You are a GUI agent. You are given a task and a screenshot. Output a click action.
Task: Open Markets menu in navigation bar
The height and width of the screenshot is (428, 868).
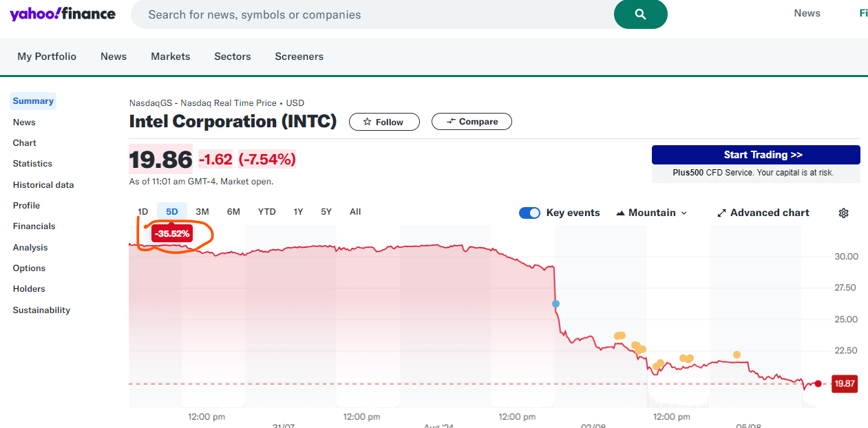click(171, 56)
